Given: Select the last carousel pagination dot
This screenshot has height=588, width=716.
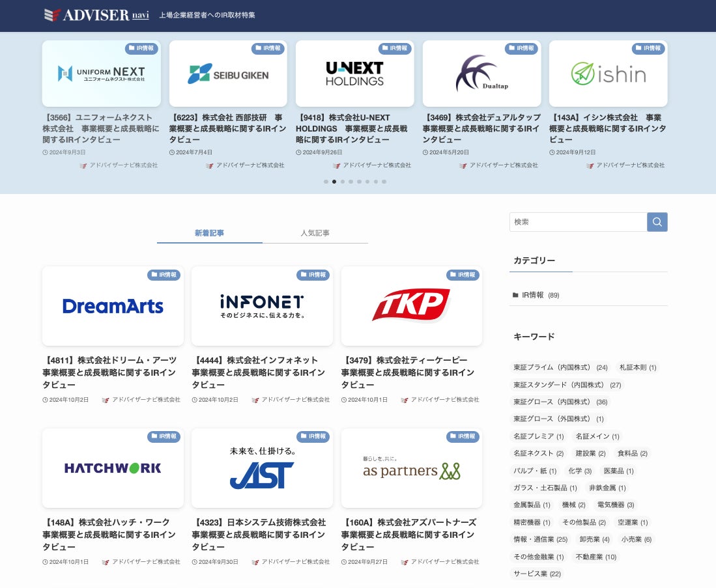Looking at the screenshot, I should pos(384,182).
